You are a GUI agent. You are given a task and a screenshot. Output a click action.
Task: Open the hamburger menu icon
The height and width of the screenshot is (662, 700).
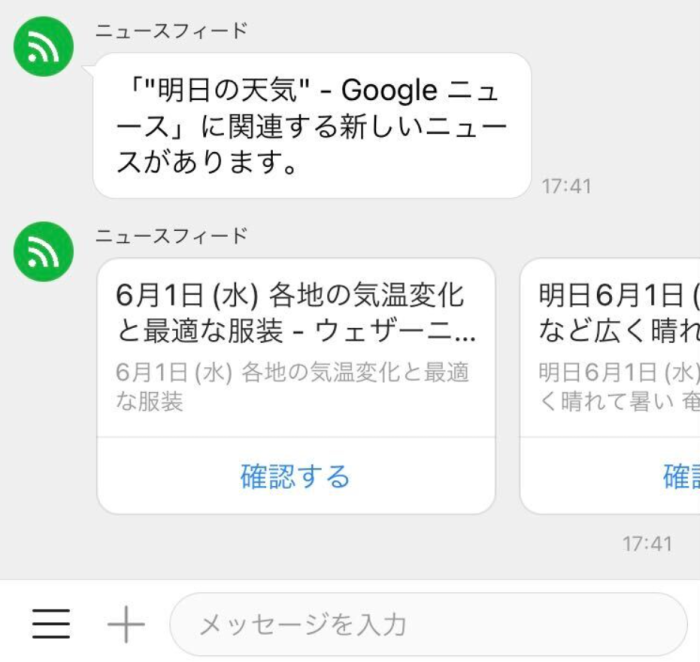point(51,624)
